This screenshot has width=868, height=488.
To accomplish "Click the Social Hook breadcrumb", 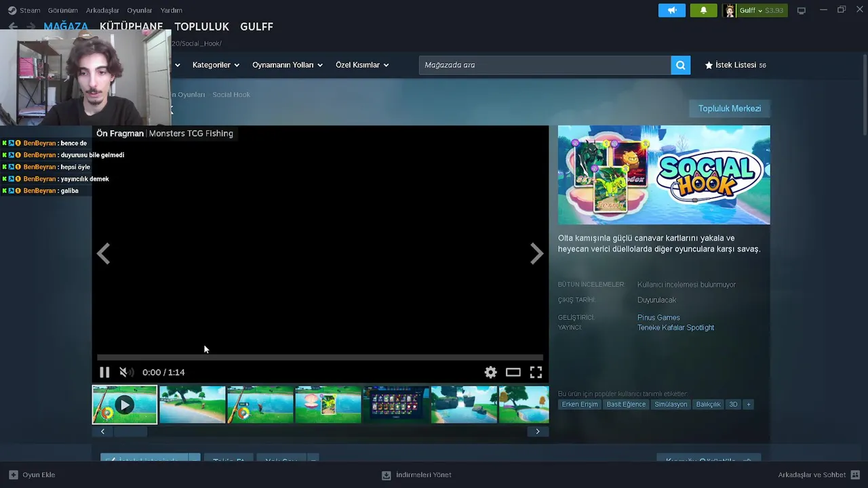I will click(x=231, y=95).
